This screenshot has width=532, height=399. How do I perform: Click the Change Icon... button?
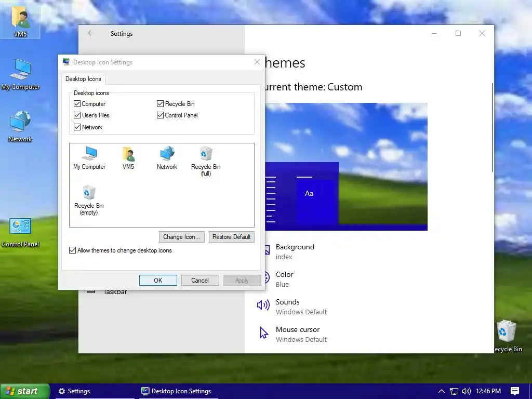click(181, 237)
